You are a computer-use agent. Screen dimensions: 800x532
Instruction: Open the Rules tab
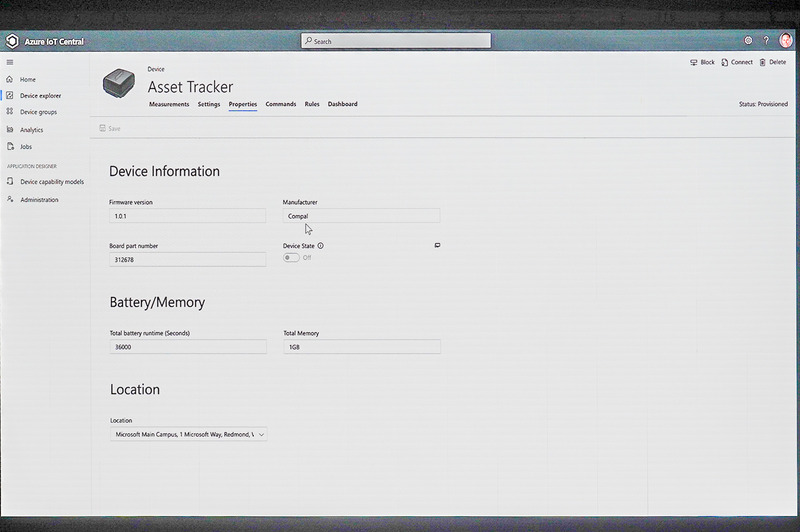(312, 104)
